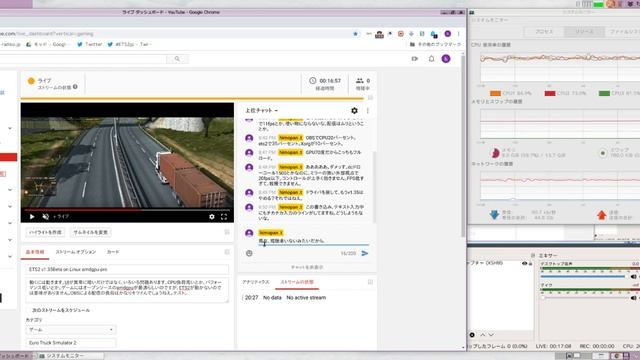Open live chat three-dot menu
This screenshot has height=360, width=640.
368,111
